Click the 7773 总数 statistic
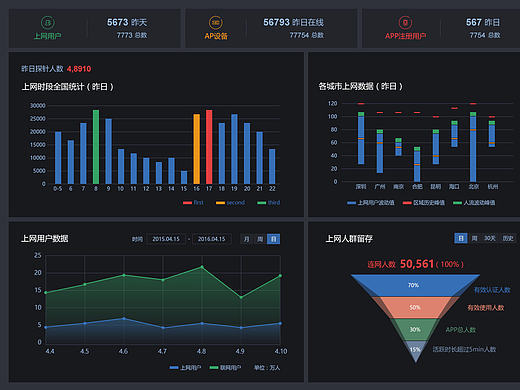520x390 pixels. pos(132,35)
